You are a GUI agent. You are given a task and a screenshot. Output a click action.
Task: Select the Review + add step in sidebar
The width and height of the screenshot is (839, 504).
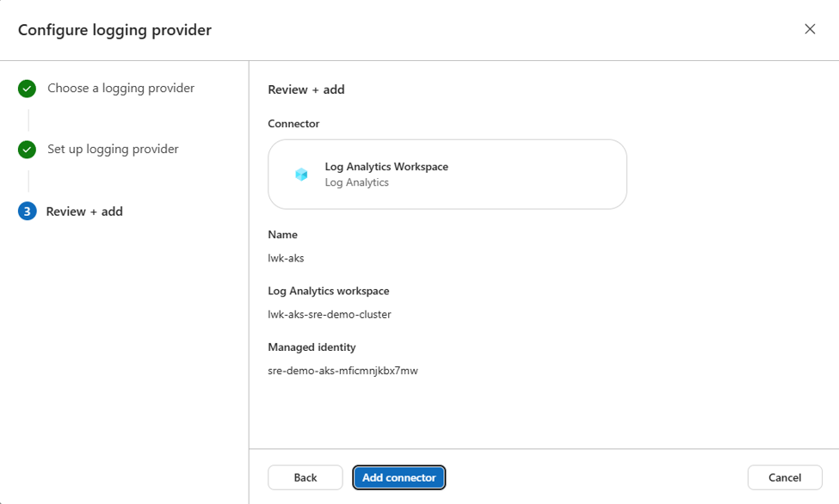(84, 212)
